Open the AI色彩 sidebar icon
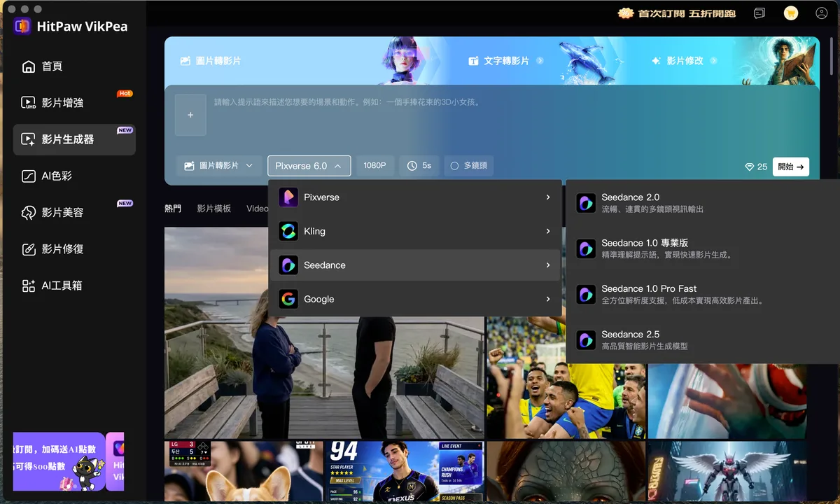The height and width of the screenshot is (504, 840). pos(29,176)
